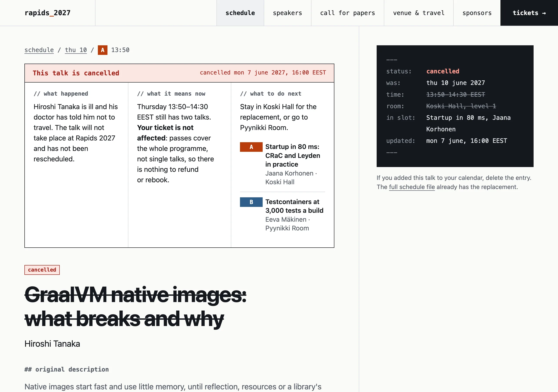Click the in slot value 'Startup in 80 ms, Jaana Korhonen'
The height and width of the screenshot is (392, 558).
tap(469, 123)
